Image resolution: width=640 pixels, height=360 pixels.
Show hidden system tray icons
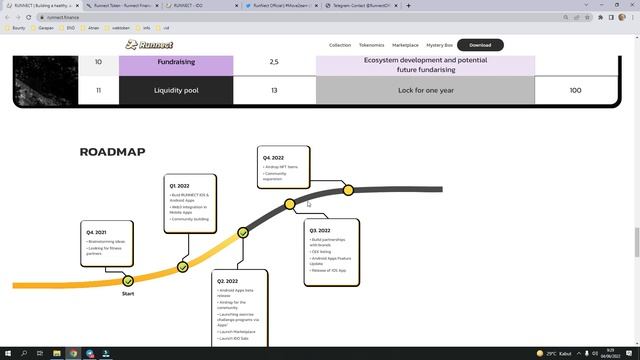click(x=578, y=353)
